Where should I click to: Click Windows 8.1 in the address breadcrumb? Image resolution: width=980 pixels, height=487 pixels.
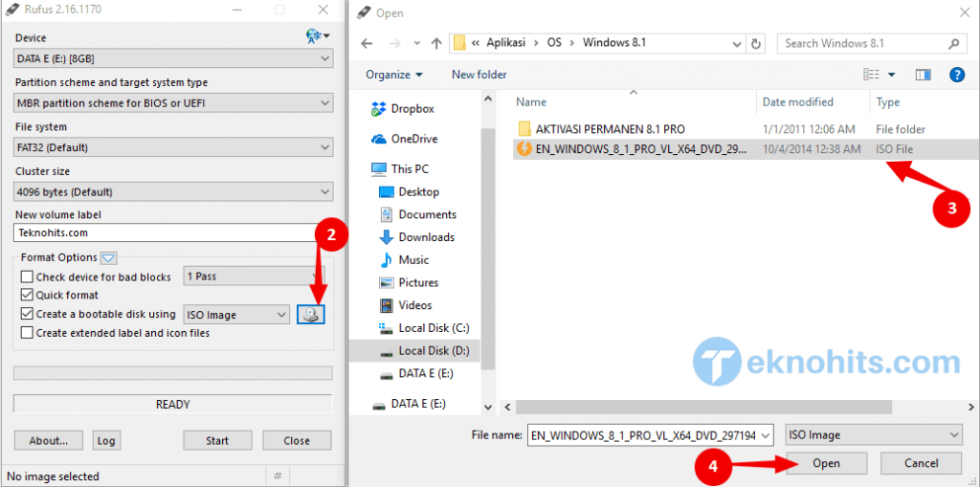(614, 43)
